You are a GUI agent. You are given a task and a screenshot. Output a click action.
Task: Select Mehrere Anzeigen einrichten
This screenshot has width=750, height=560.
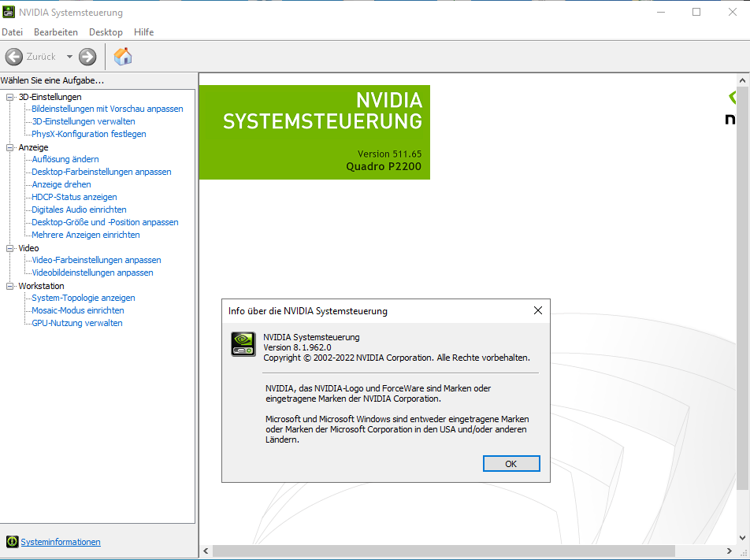[x=86, y=235]
